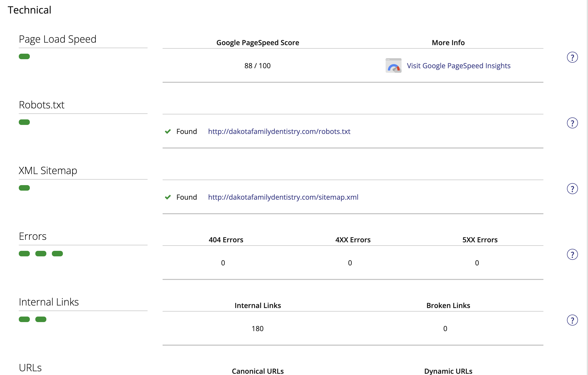The width and height of the screenshot is (588, 375).
Task: Click the 0 value under Broken Links
Action: (x=445, y=329)
